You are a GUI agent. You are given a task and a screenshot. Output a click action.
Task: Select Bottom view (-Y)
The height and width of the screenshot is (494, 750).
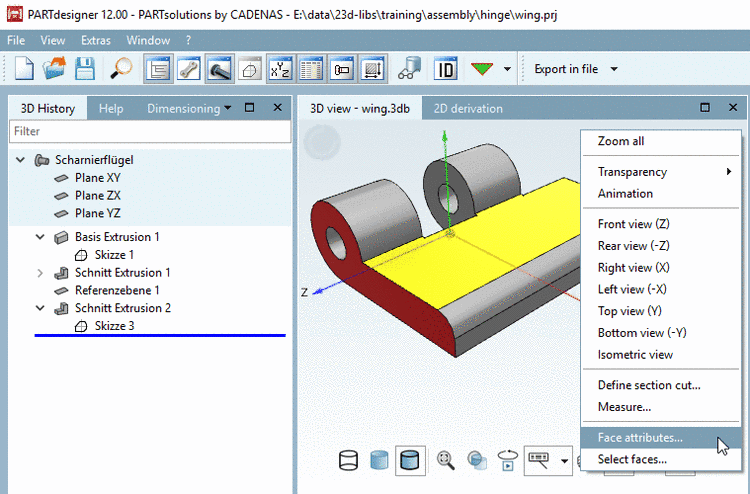(661, 332)
